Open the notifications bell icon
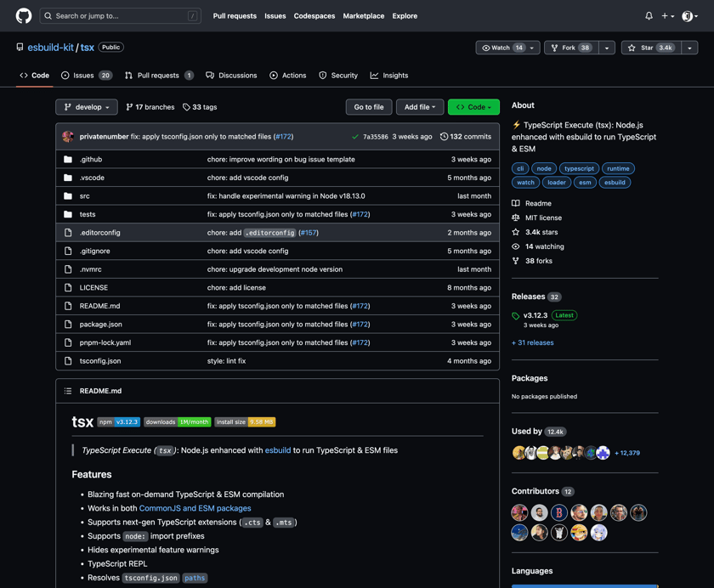 point(649,16)
